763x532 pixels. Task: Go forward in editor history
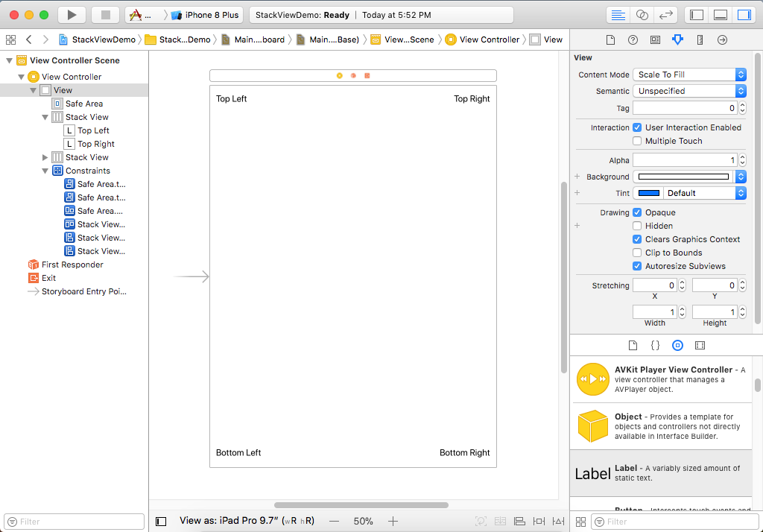click(x=45, y=39)
